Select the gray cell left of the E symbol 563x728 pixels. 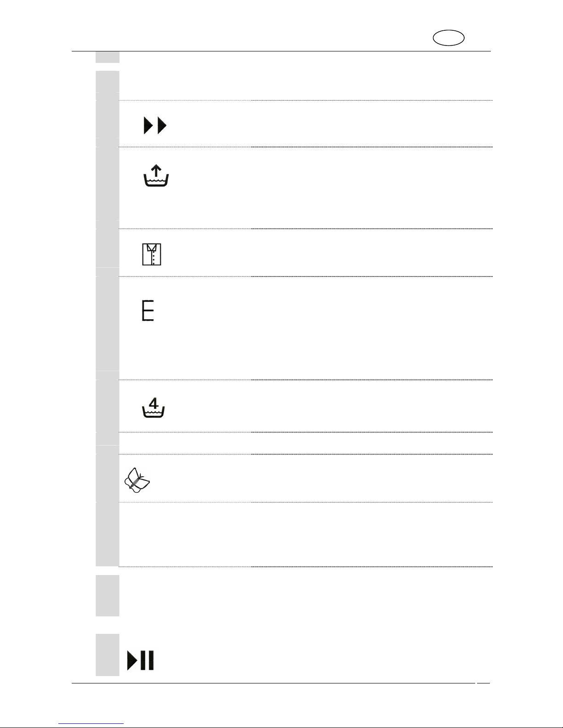107,327
